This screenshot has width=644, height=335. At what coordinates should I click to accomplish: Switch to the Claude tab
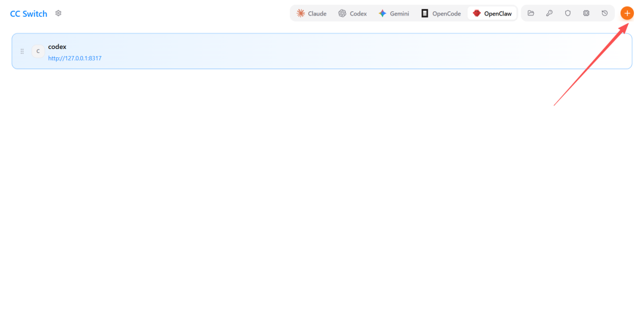pyautogui.click(x=312, y=14)
